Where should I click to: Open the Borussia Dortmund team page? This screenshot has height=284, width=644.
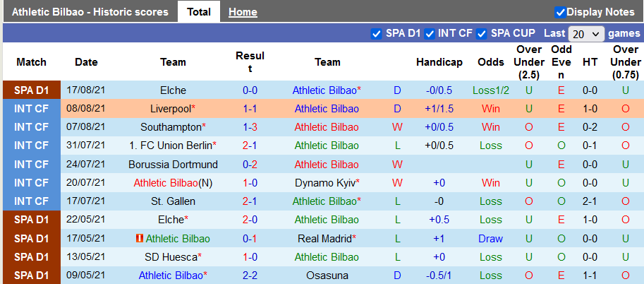(x=173, y=164)
